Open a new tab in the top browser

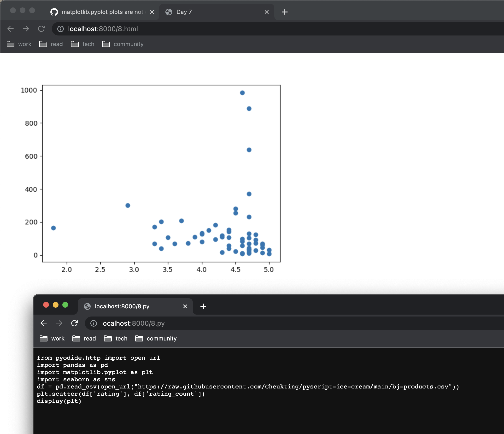[285, 12]
